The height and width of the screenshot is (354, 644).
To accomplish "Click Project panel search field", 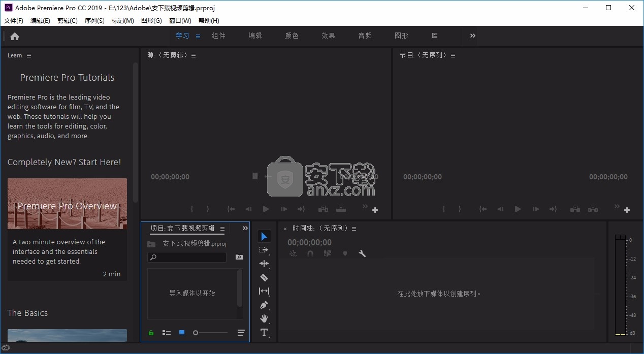I will point(187,258).
